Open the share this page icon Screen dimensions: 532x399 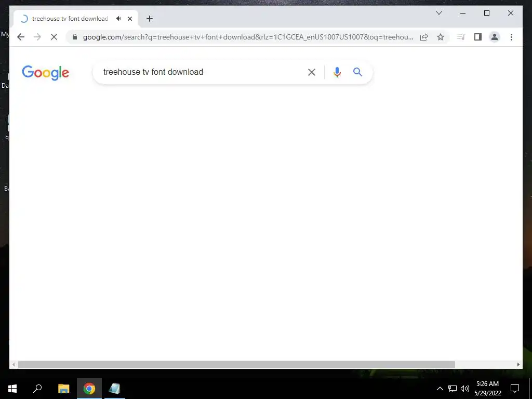click(424, 37)
